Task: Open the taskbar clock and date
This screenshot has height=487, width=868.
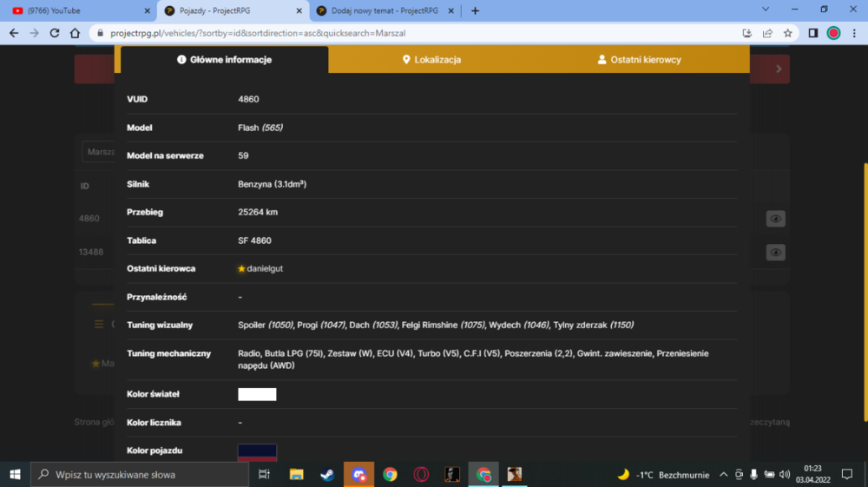Action: point(813,474)
